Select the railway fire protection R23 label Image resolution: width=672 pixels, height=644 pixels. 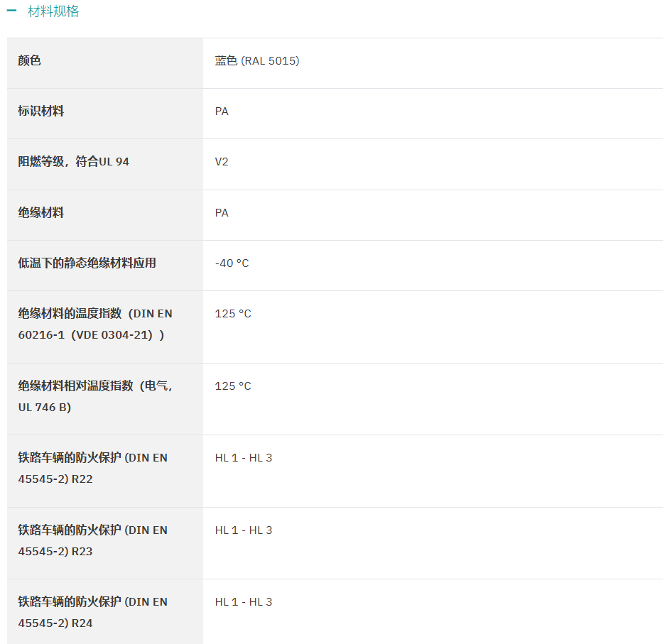(93, 541)
